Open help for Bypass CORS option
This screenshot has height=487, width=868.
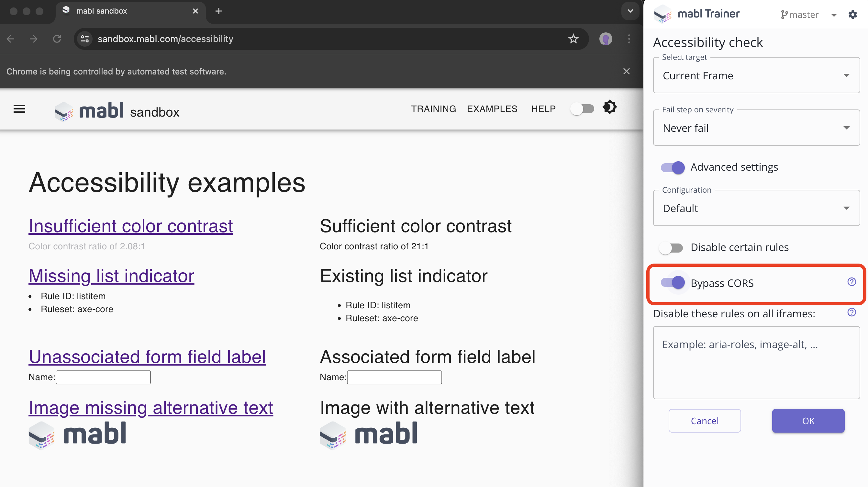coord(851,282)
